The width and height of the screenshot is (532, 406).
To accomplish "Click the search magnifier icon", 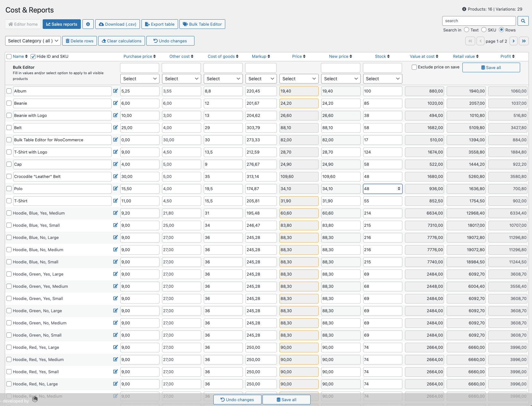I will click(523, 21).
